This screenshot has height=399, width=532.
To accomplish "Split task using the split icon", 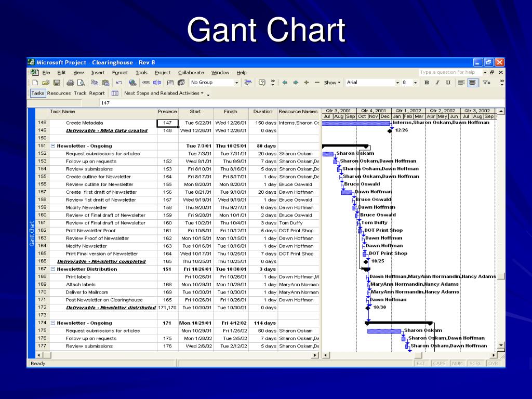I will [157, 83].
